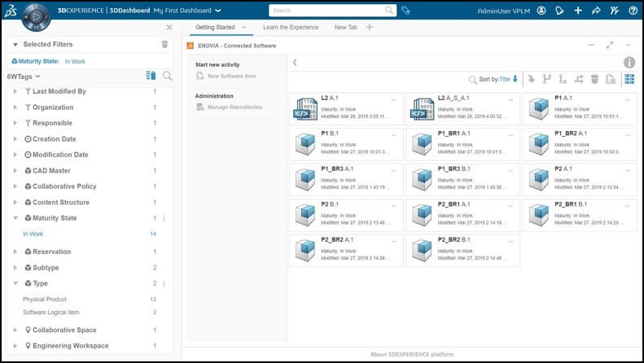This screenshot has height=363, width=644.
Task: Click the 6WTags filter list icon
Action: 151,76
